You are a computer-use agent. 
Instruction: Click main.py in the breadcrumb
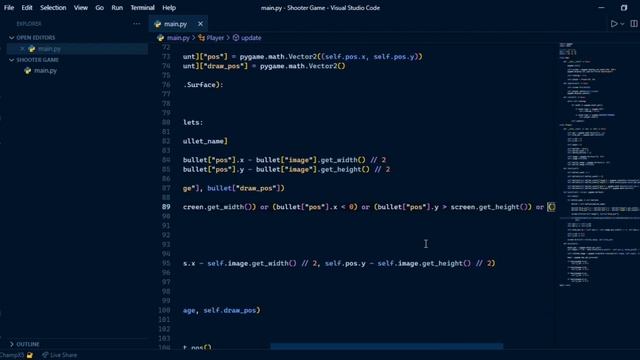178,38
